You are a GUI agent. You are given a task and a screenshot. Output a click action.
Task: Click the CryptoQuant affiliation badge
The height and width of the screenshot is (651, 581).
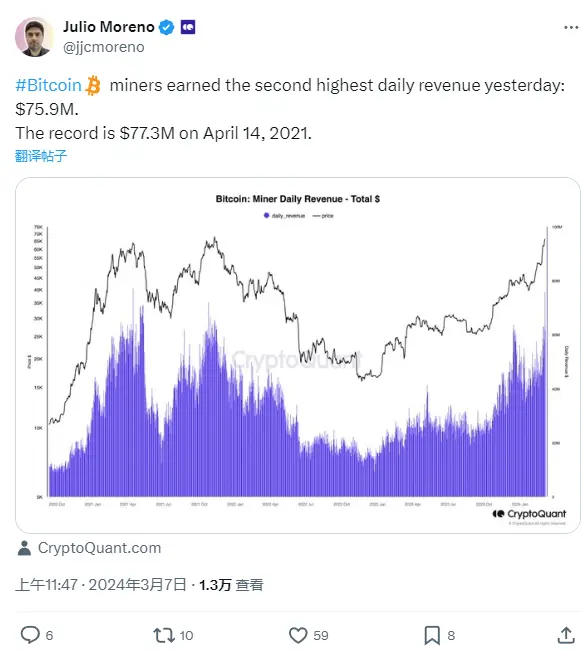click(188, 27)
